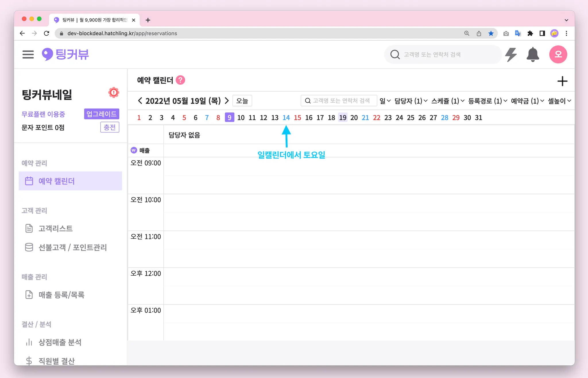588x378 pixels.
Task: Expand the 스케쥴 (1) filter dropdown
Action: pyautogui.click(x=448, y=101)
